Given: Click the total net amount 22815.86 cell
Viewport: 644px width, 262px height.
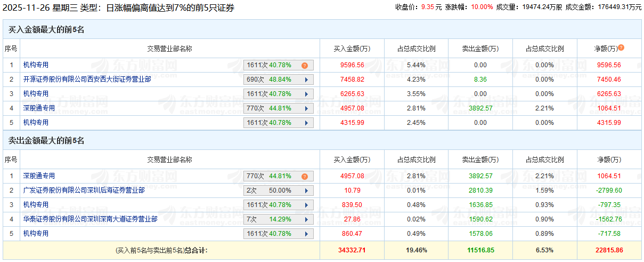Looking at the screenshot, I should [x=608, y=250].
